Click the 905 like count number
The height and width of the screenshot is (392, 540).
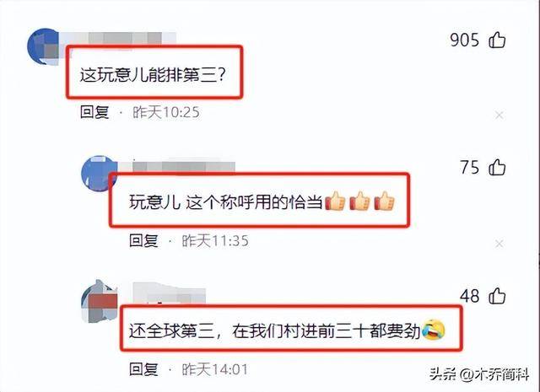(x=465, y=40)
